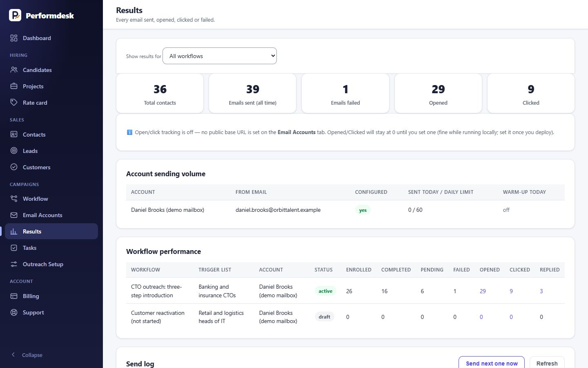Click the Projects briefcase icon
This screenshot has height=368, width=588.
(14, 86)
